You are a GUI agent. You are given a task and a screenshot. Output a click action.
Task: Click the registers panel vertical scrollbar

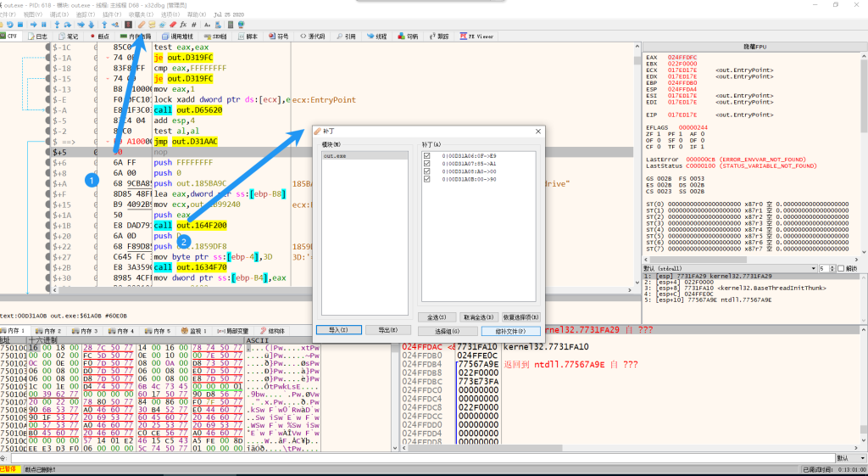click(864, 155)
